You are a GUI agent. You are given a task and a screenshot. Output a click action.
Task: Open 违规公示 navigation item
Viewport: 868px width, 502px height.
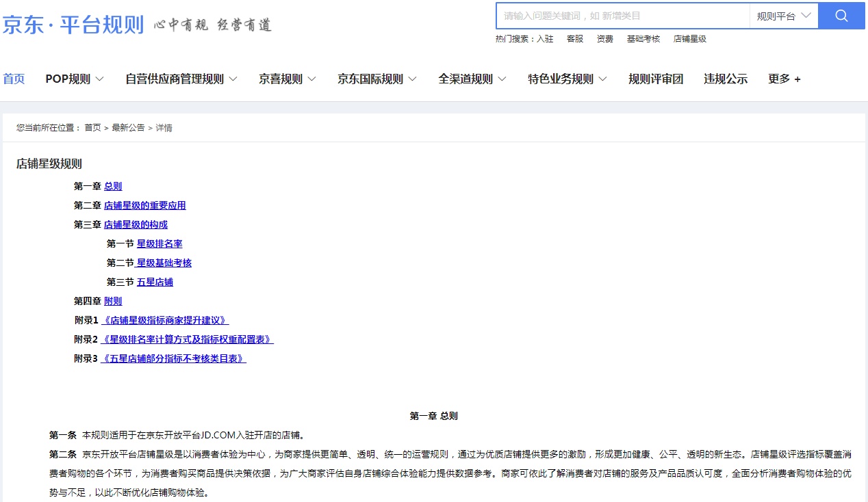(726, 79)
